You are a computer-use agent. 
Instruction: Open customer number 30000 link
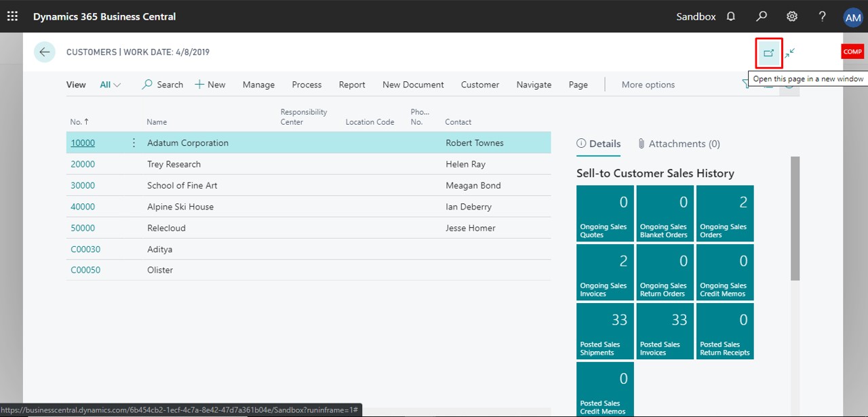[x=83, y=186]
